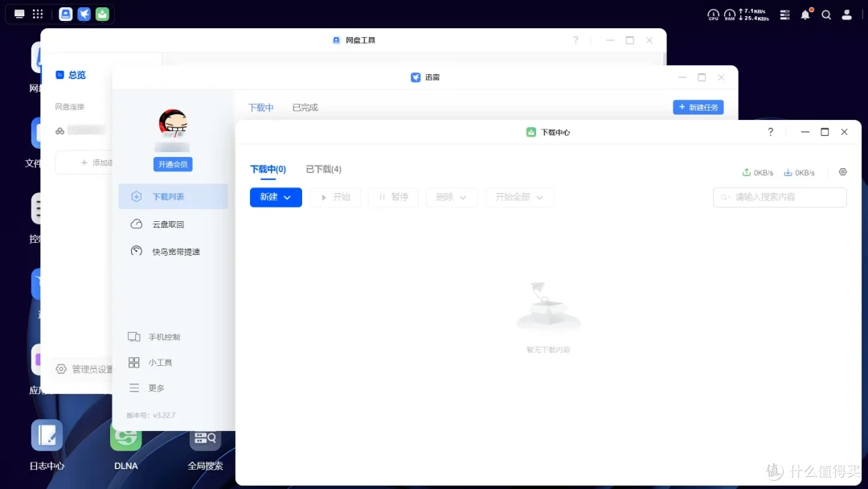Open the global search magnifier in top bar
Image resolution: width=868 pixels, height=489 pixels.
(826, 15)
